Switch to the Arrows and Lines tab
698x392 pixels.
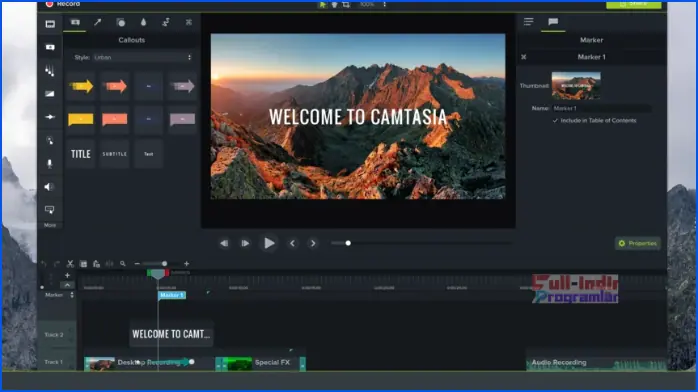click(x=97, y=22)
